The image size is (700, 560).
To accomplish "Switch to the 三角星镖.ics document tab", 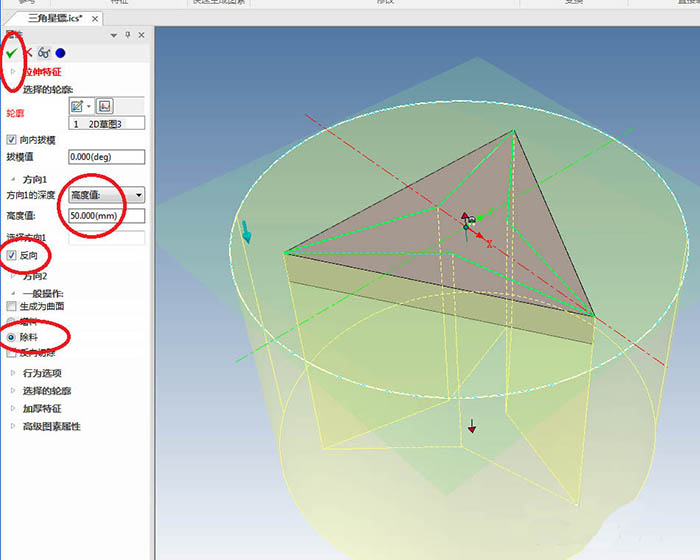I will 55,18.
